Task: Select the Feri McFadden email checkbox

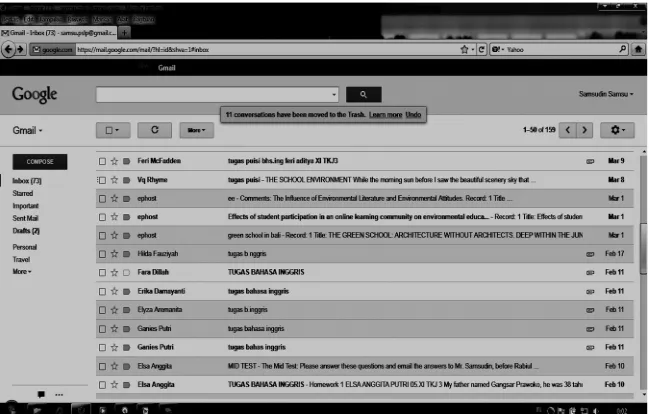Action: 102,161
